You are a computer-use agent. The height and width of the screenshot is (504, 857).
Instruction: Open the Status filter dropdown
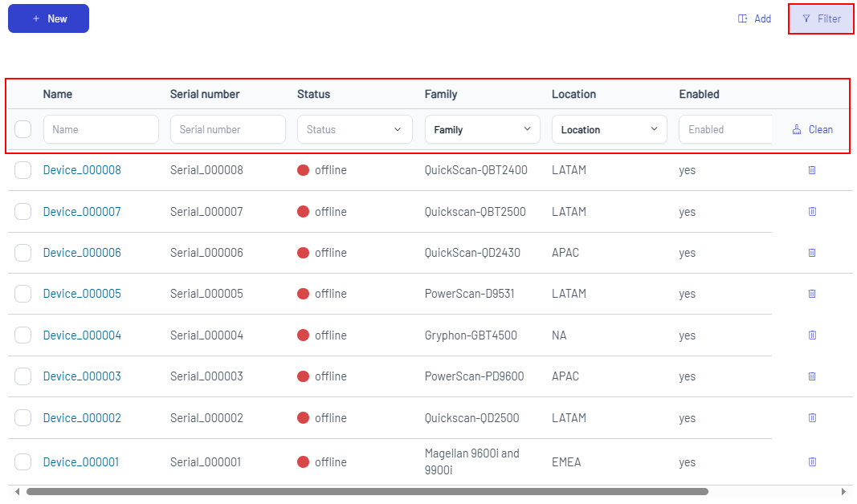pyautogui.click(x=354, y=129)
